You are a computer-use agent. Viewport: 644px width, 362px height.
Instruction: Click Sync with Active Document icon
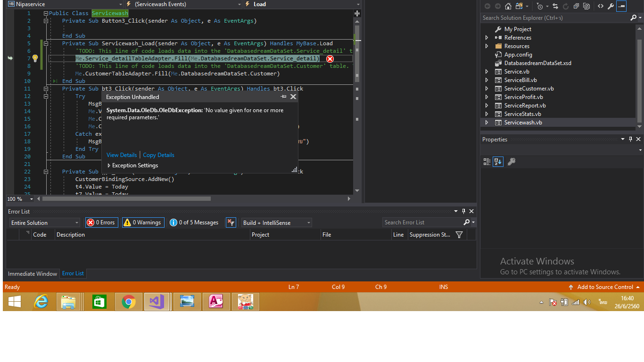(555, 6)
